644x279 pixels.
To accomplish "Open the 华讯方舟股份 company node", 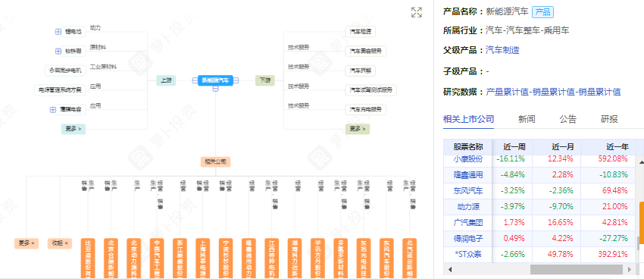I will (x=318, y=259).
